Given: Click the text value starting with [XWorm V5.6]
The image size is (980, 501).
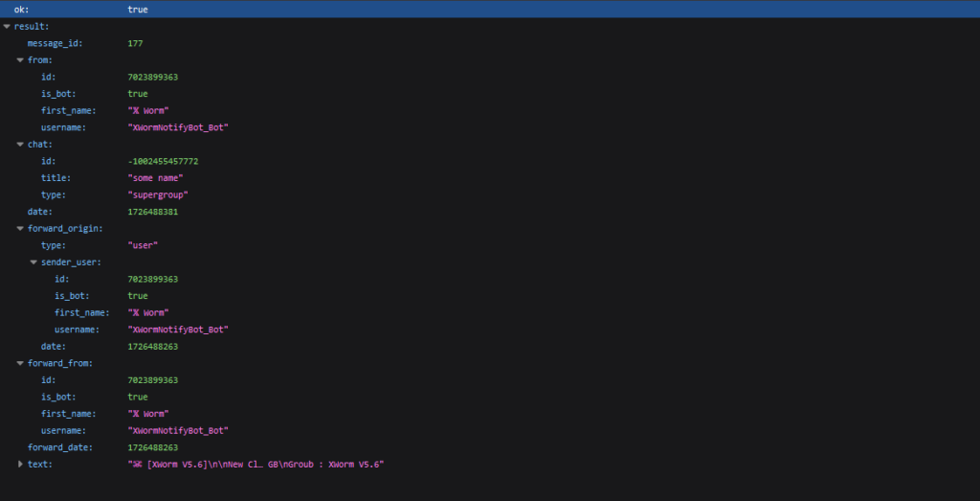Looking at the screenshot, I should [256, 465].
